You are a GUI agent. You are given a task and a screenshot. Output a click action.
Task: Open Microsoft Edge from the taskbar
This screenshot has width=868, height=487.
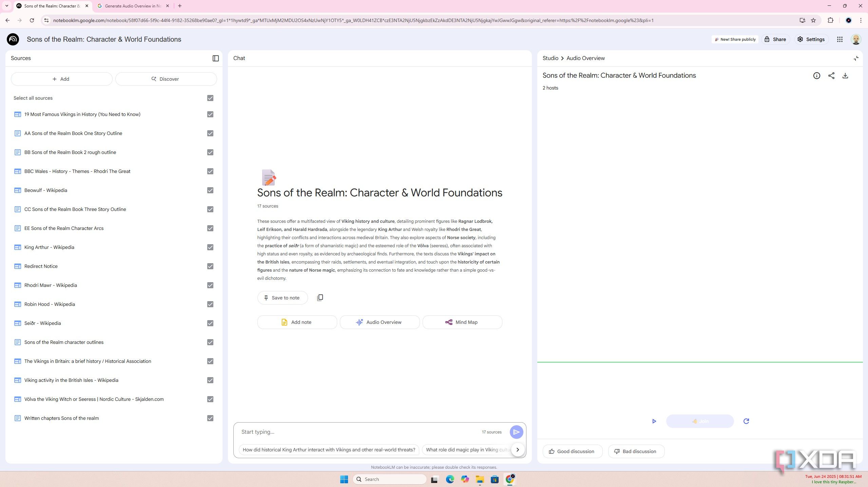click(450, 479)
